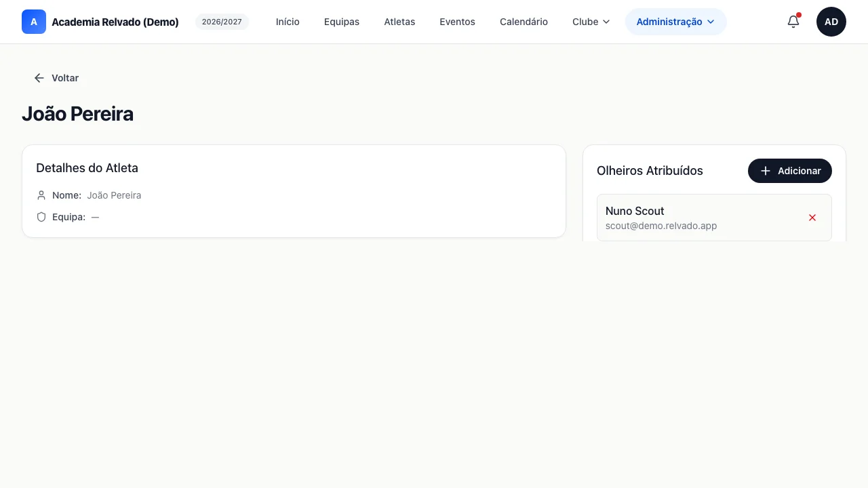This screenshot has height=488, width=868.
Task: Click the Nome value João Pereira
Action: click(x=114, y=195)
